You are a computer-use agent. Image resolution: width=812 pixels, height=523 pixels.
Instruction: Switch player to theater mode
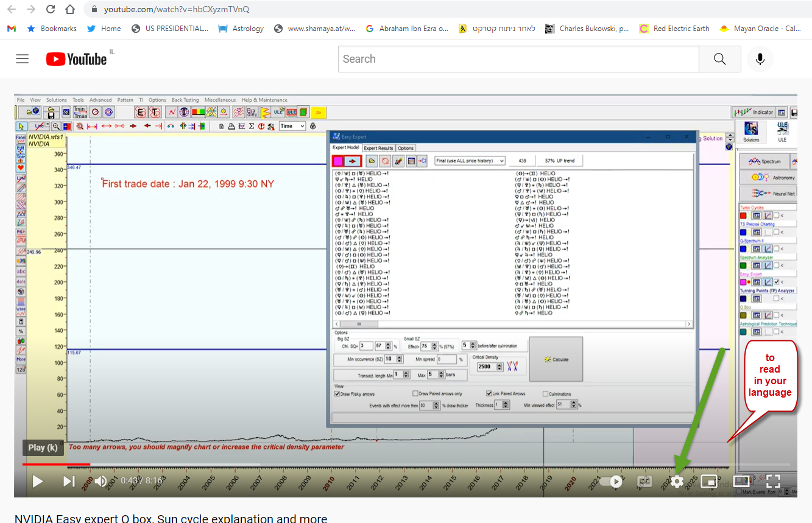(x=741, y=482)
